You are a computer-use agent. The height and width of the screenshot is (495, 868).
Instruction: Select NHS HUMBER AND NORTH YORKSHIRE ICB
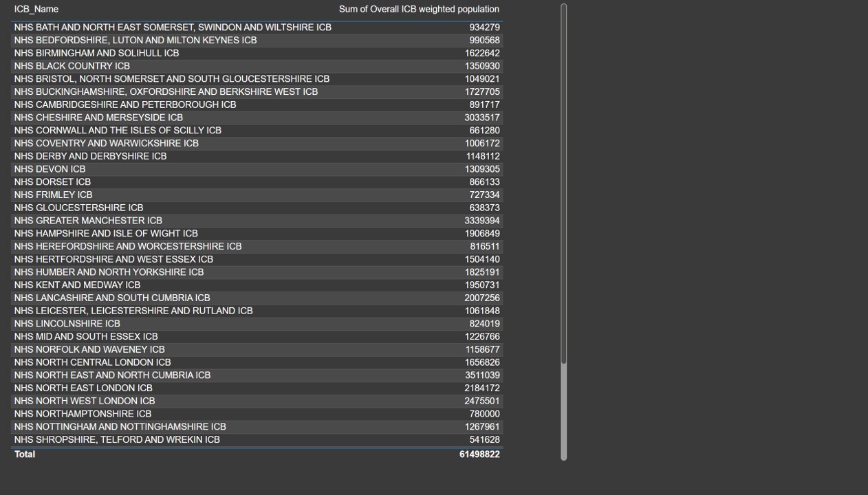(109, 272)
